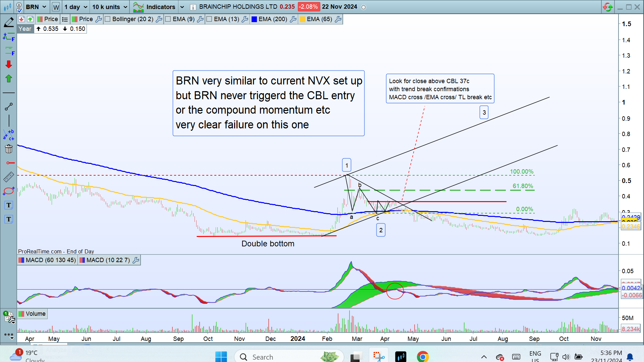The width and height of the screenshot is (644, 362).
Task: Open the volume speaker tray icon
Action: [566, 357]
